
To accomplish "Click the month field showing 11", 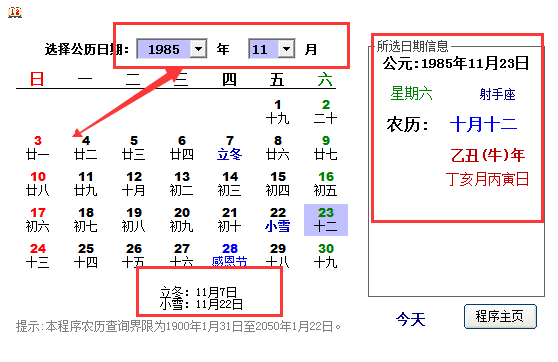I will (x=264, y=49).
